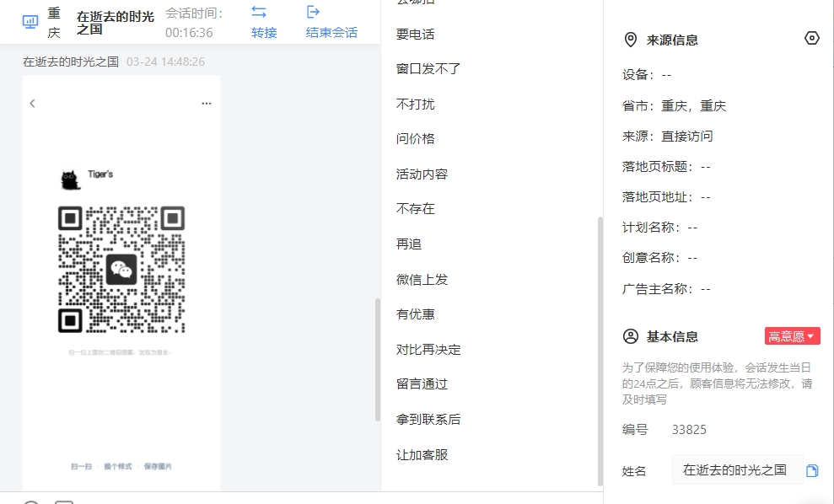The image size is (834, 504).
Task: Open the 高意愿 intention dropdown
Action: coord(793,336)
